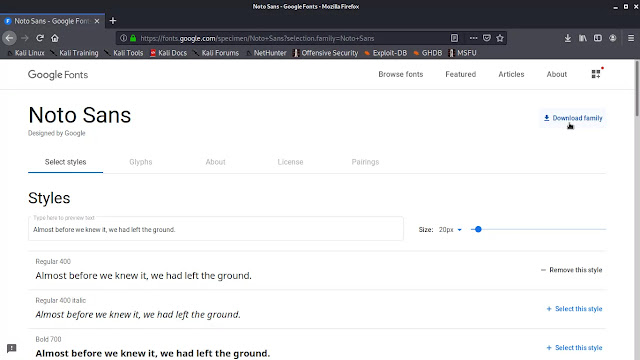Switch to the License tab
The image size is (640, 360).
[290, 162]
